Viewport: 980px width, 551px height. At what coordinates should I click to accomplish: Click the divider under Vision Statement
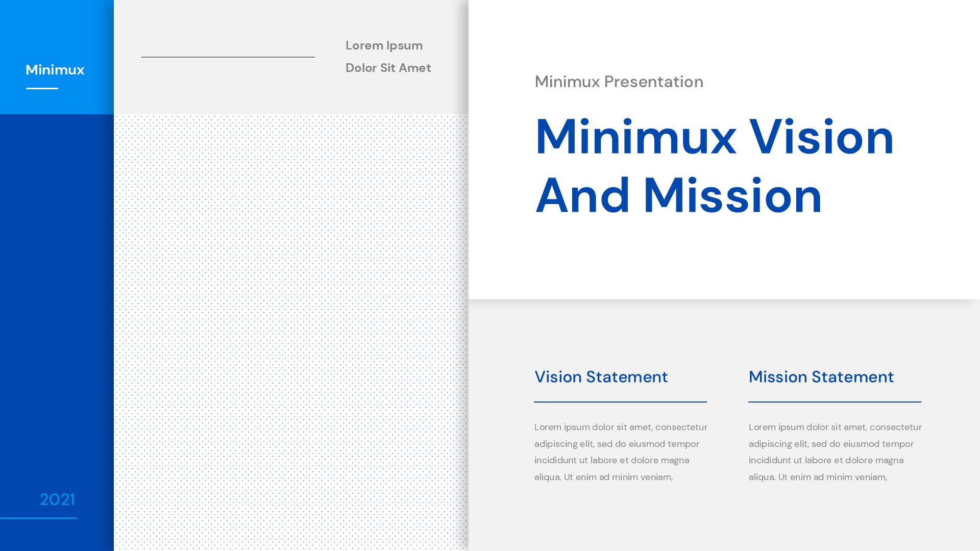click(x=620, y=402)
